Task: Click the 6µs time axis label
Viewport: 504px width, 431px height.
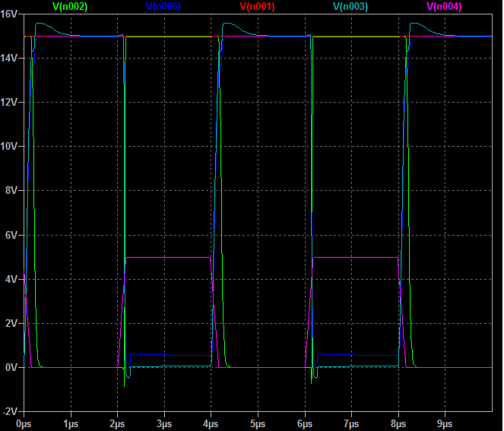Action: (x=305, y=424)
